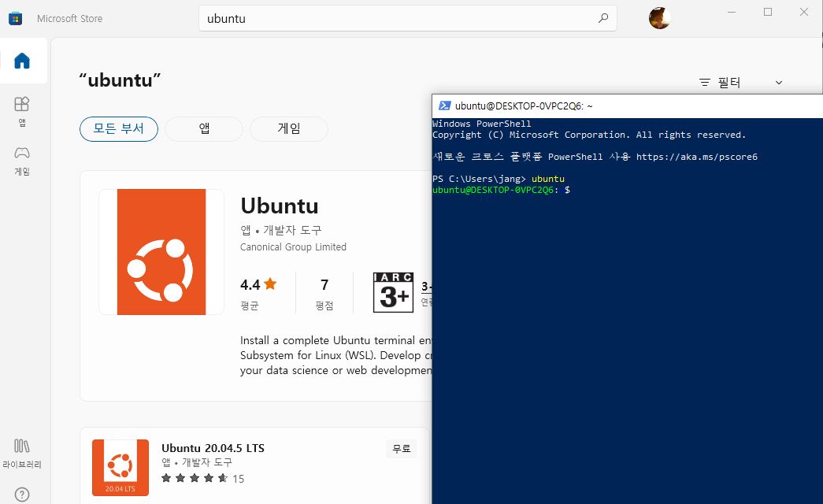823x504 pixels.
Task: Click the search magnifier icon
Action: tap(603, 18)
